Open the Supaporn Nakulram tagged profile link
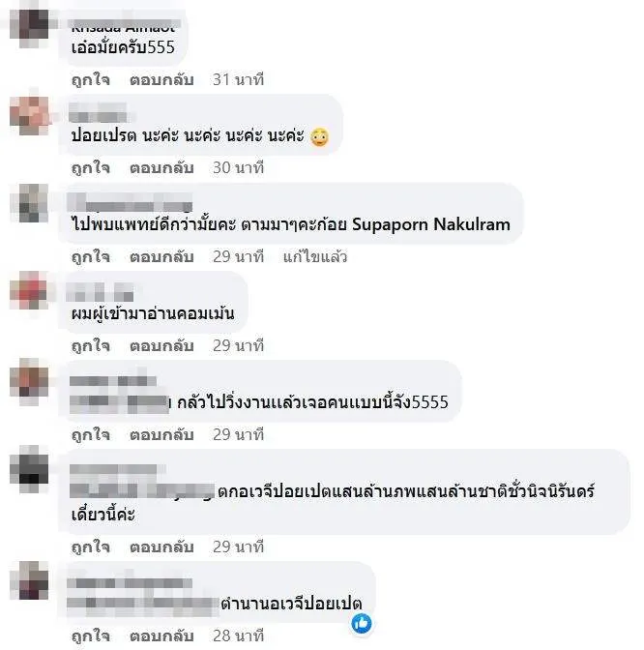This screenshot has height=650, width=644. click(431, 224)
